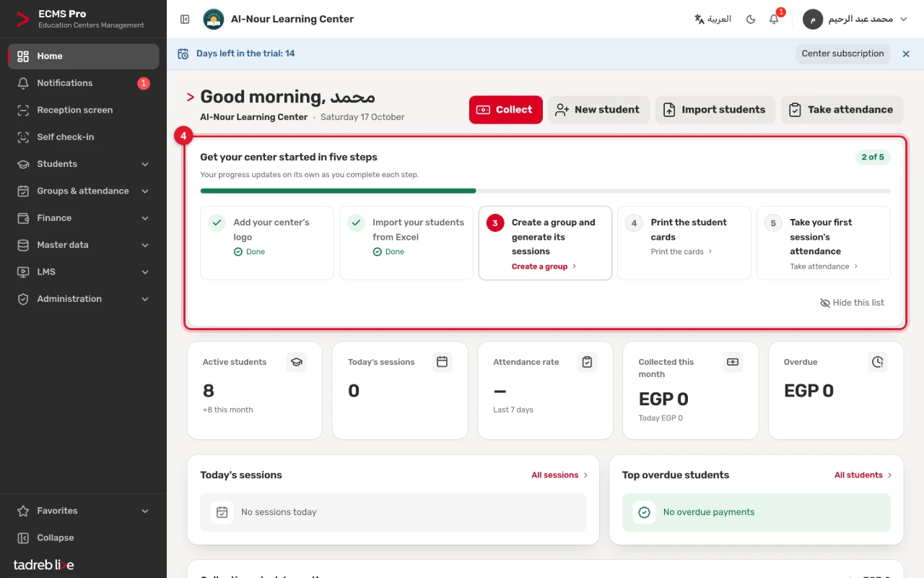Image resolution: width=924 pixels, height=578 pixels.
Task: Click Take attendance step link
Action: (824, 267)
